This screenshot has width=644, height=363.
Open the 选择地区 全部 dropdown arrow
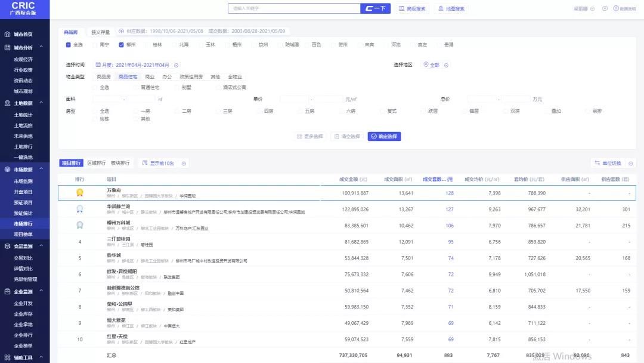pyautogui.click(x=446, y=65)
